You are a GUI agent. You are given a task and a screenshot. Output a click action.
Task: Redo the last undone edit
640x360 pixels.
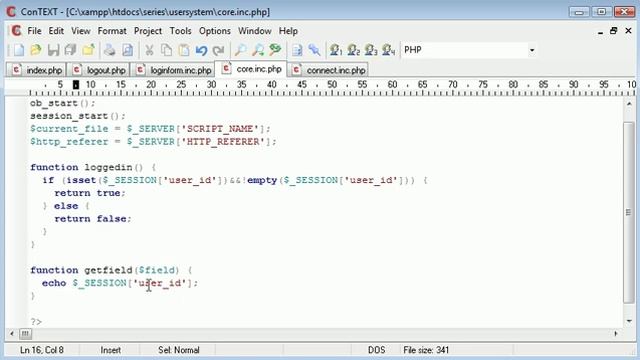pyautogui.click(x=219, y=50)
